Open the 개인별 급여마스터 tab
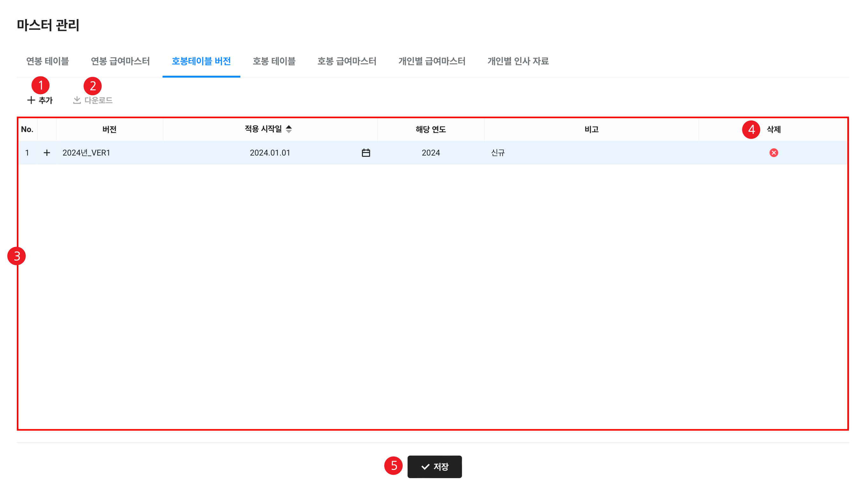868x490 pixels. [432, 61]
